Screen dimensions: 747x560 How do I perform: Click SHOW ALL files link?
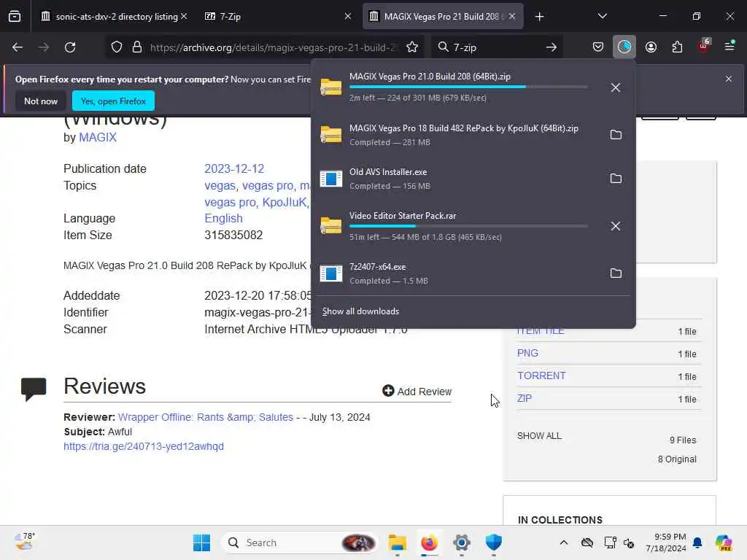click(x=539, y=436)
